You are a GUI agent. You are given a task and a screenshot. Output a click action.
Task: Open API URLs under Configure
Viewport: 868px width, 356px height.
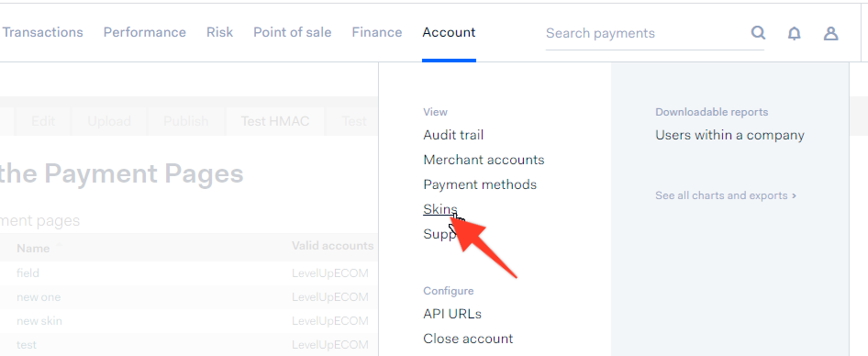coord(452,314)
